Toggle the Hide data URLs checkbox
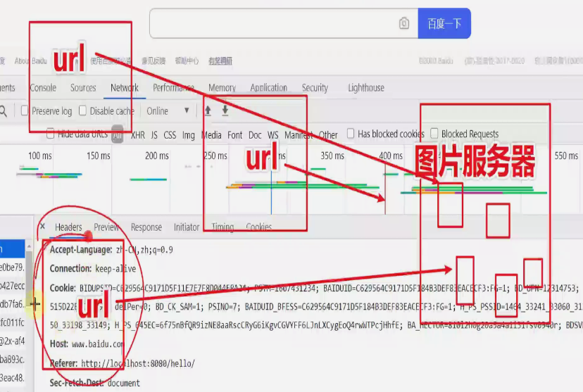Screen dimensions: 583x392 tap(50, 134)
